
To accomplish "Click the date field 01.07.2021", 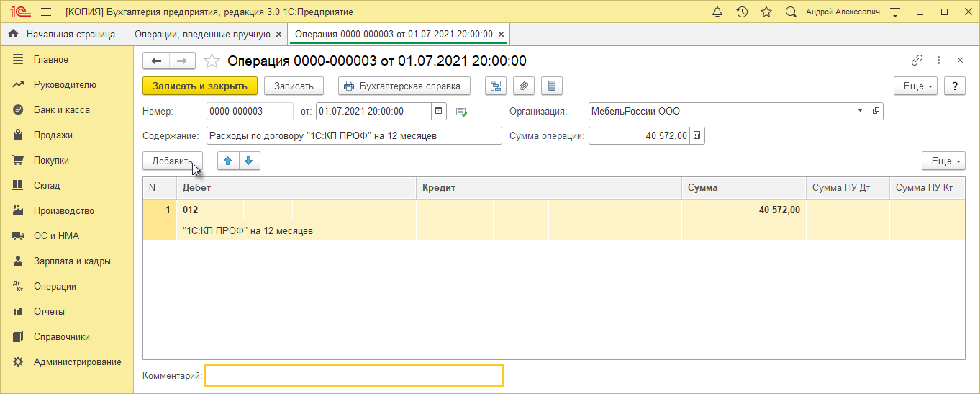I will tap(373, 111).
